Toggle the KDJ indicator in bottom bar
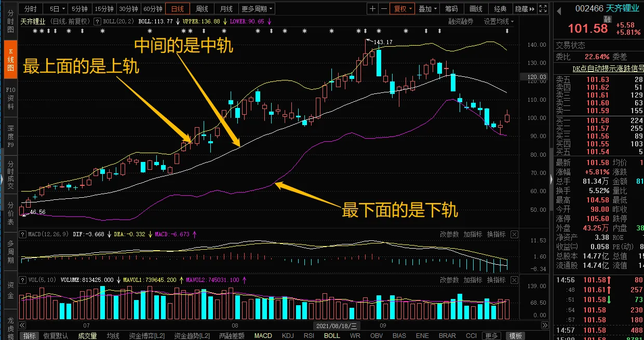The width and height of the screenshot is (644, 340). coord(287,336)
